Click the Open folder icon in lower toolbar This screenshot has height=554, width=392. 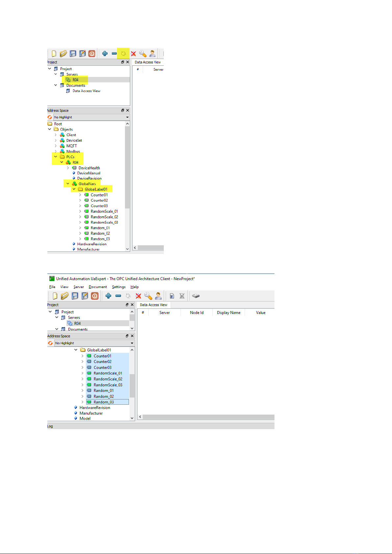pos(65,296)
